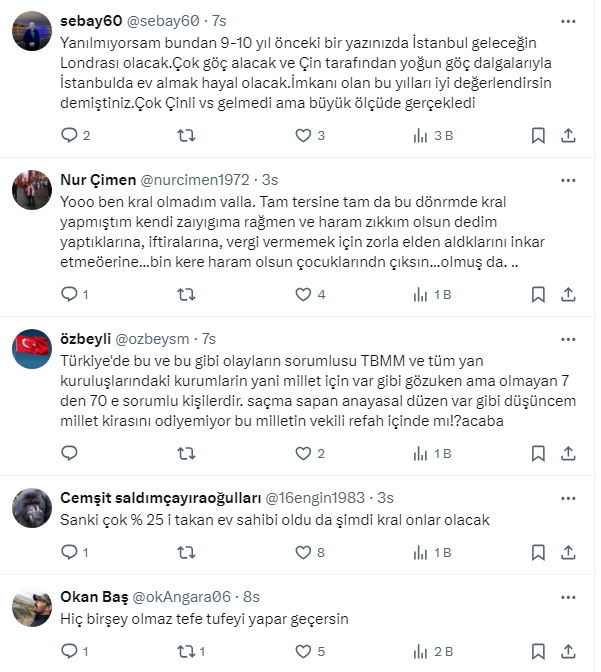Bookmark özbeyli's tweet

coord(538,453)
